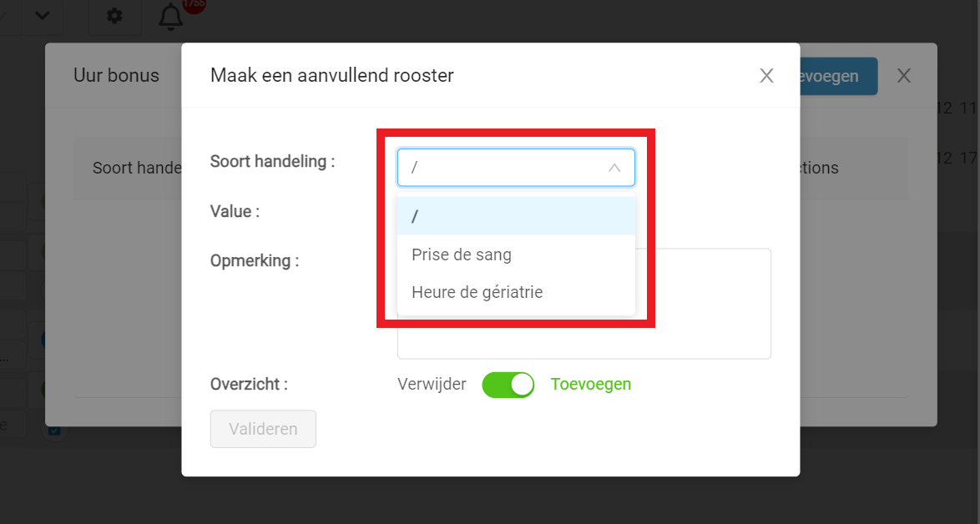
Task: Tick the blue checkbox at the bottom left
Action: pyautogui.click(x=54, y=430)
